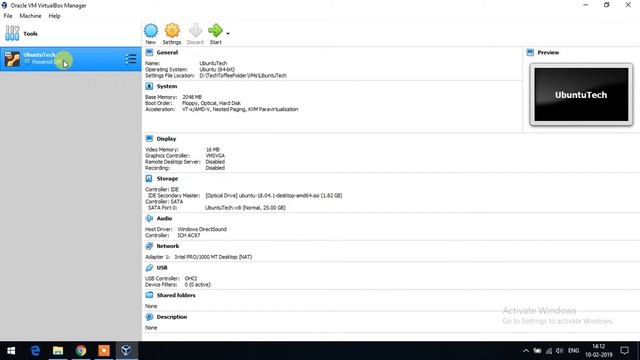
Task: Click the ubuntu-18.04.1 optical drive ISO entry
Action: (x=273, y=196)
